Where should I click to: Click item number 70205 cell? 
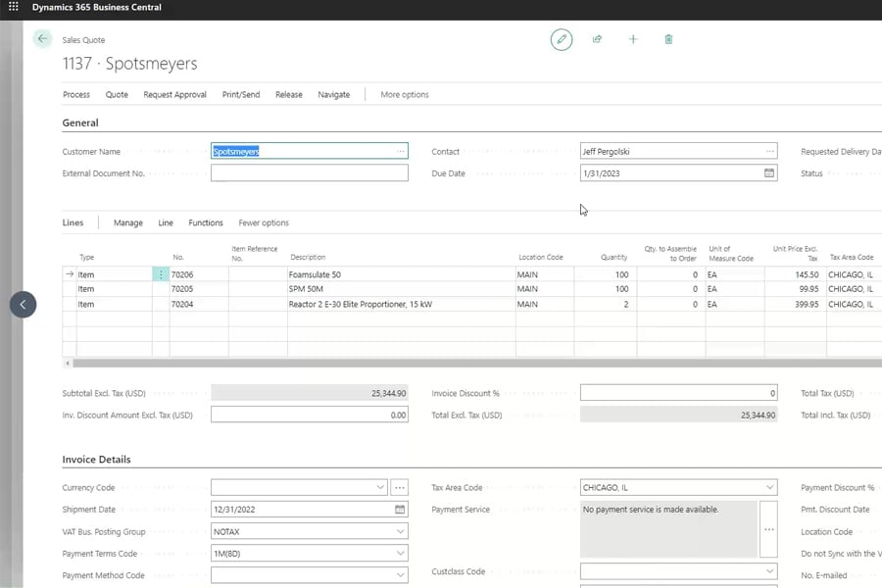[x=199, y=289]
